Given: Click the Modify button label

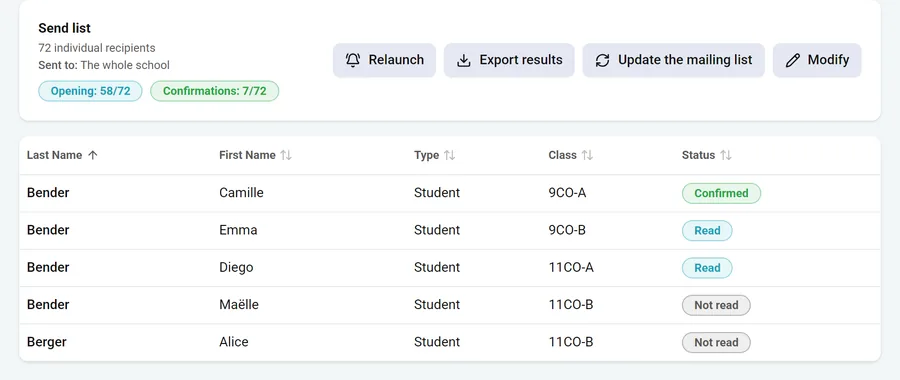Looking at the screenshot, I should pos(828,60).
